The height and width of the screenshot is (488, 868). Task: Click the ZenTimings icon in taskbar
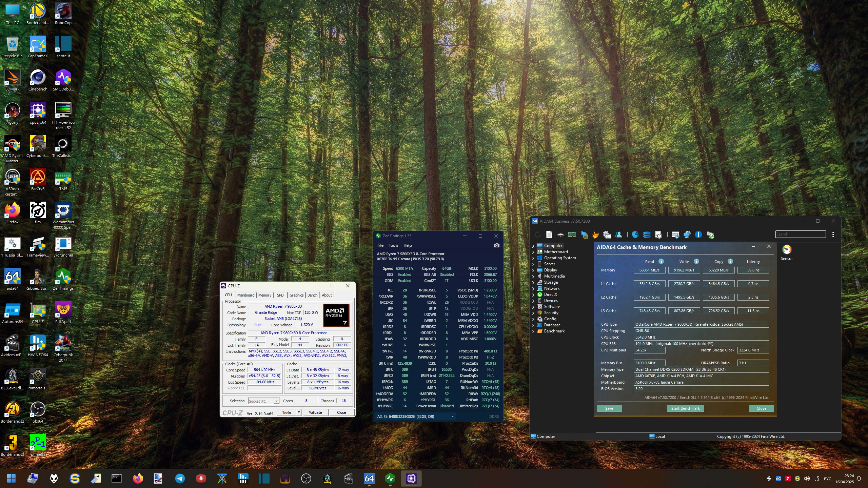coord(390,479)
